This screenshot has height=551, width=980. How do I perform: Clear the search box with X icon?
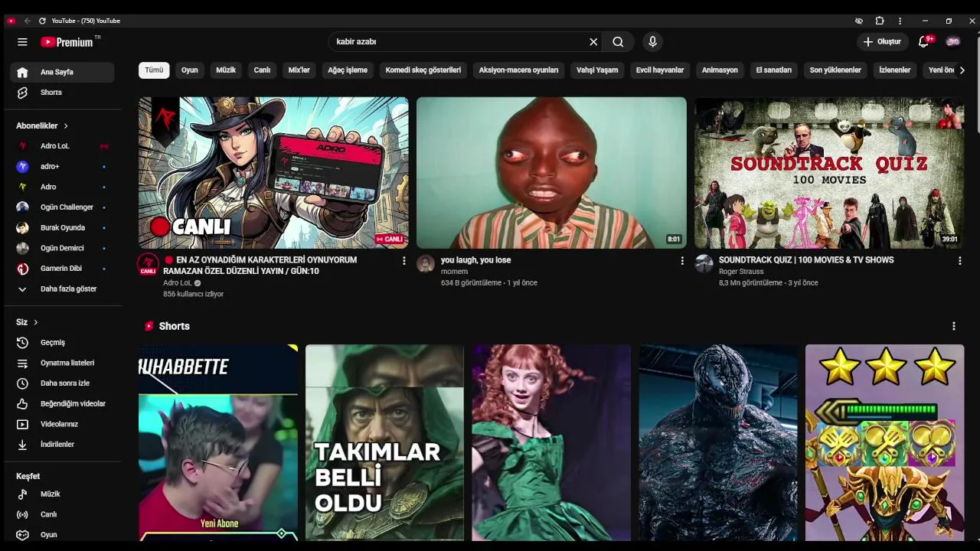pyautogui.click(x=593, y=42)
